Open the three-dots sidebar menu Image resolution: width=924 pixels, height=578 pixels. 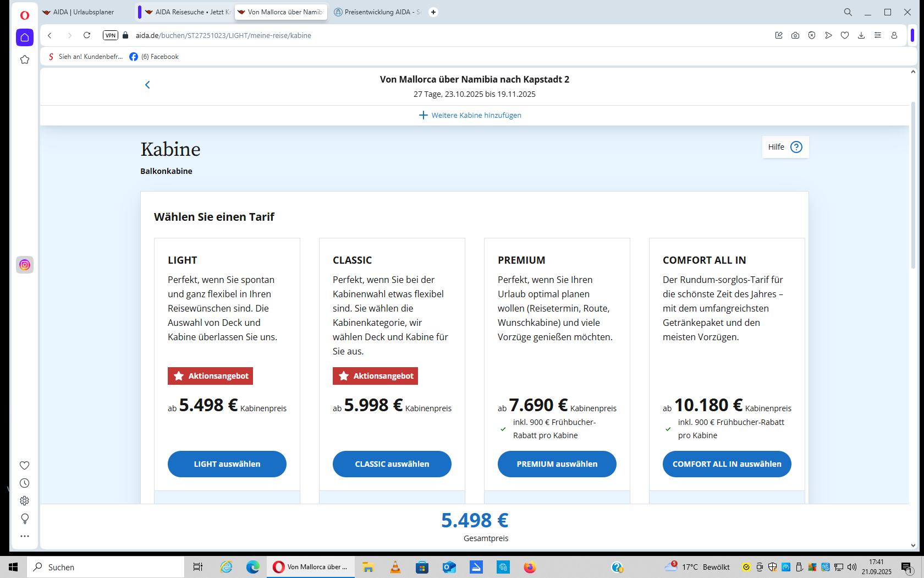[25, 536]
